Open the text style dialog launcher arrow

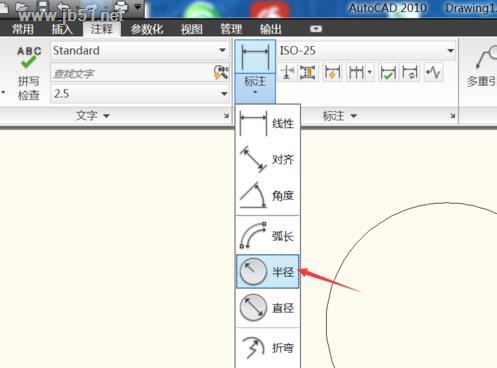coord(226,116)
